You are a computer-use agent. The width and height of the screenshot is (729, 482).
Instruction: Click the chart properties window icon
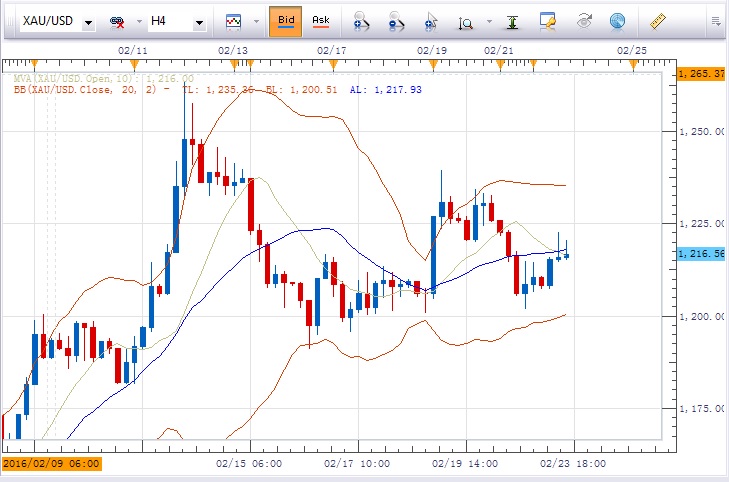(548, 21)
